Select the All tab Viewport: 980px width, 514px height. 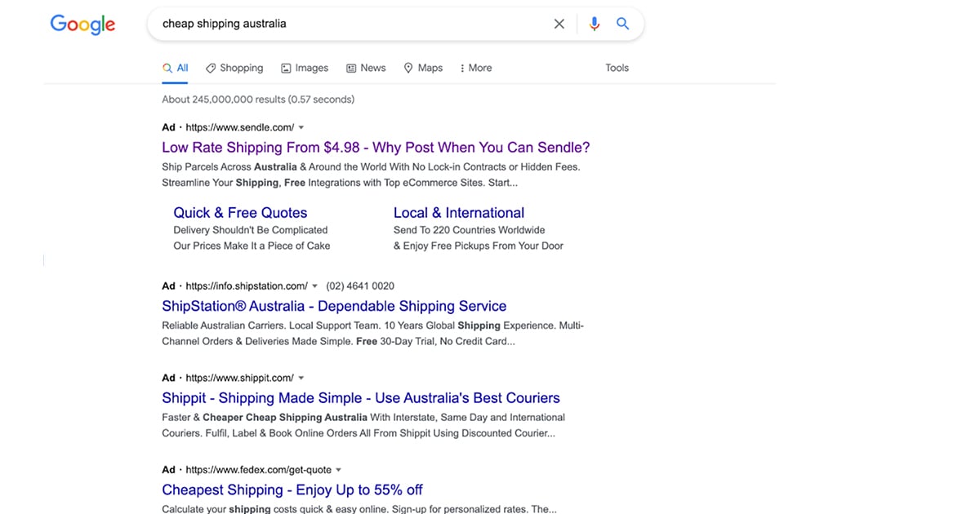(176, 69)
